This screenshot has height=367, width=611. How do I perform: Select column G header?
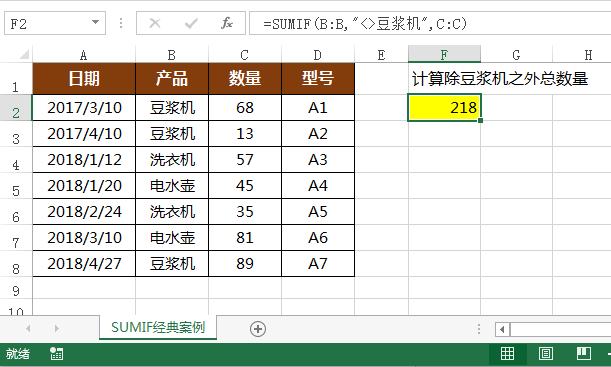click(516, 55)
